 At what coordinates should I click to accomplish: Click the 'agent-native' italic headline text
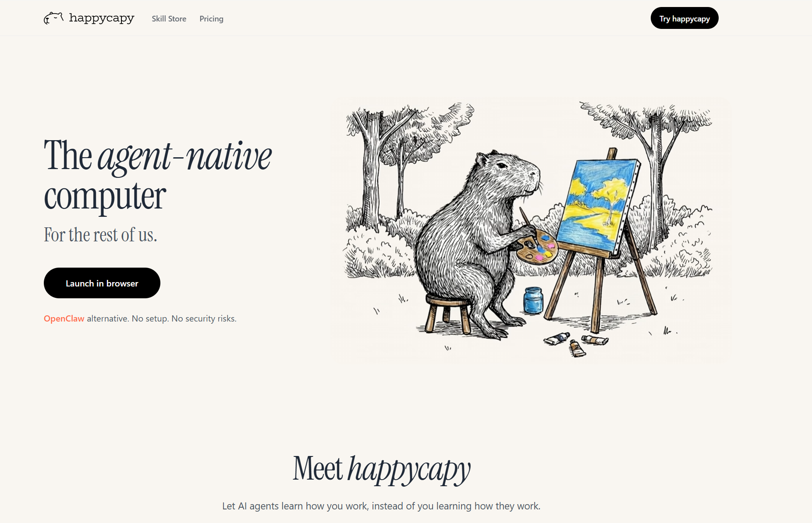point(184,157)
